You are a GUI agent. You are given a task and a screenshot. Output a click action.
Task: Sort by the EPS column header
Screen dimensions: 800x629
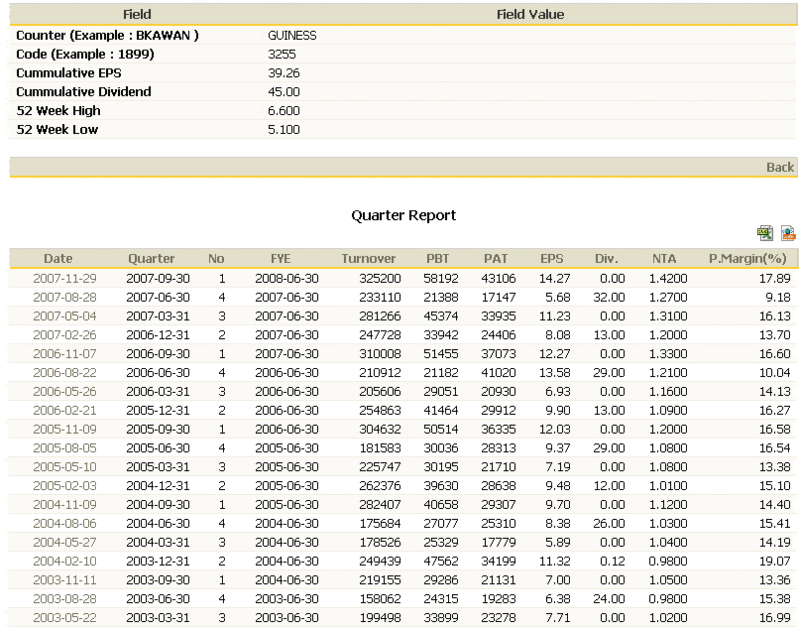tap(552, 259)
